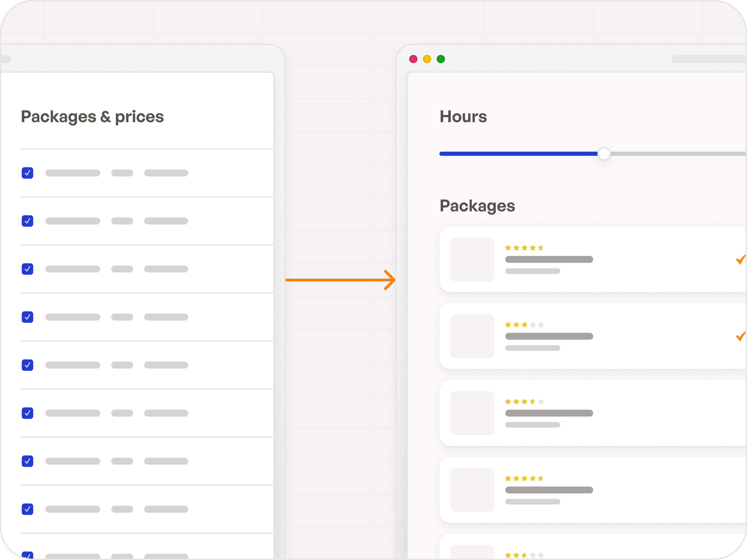Uncheck the first item under Packages & prices
The height and width of the screenshot is (560, 747).
click(27, 173)
